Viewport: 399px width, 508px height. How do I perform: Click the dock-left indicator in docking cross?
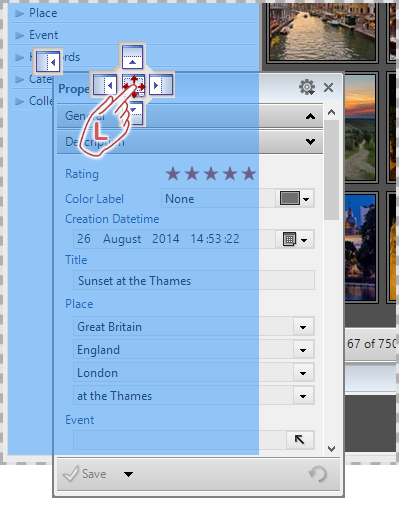[105, 85]
